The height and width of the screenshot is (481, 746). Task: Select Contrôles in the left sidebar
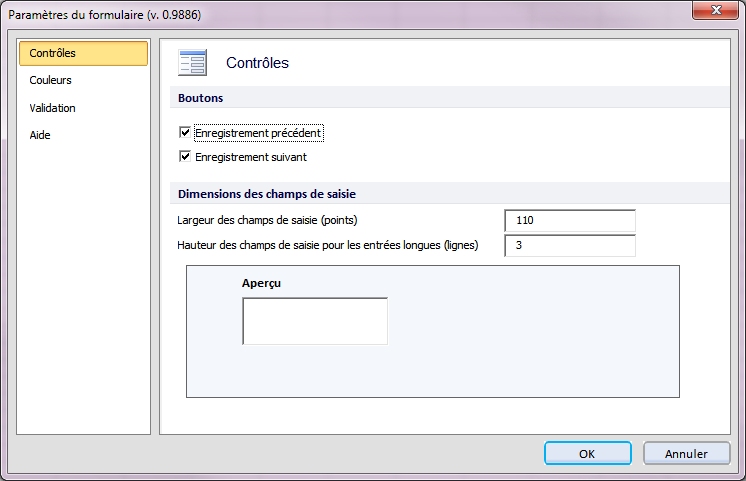(83, 53)
